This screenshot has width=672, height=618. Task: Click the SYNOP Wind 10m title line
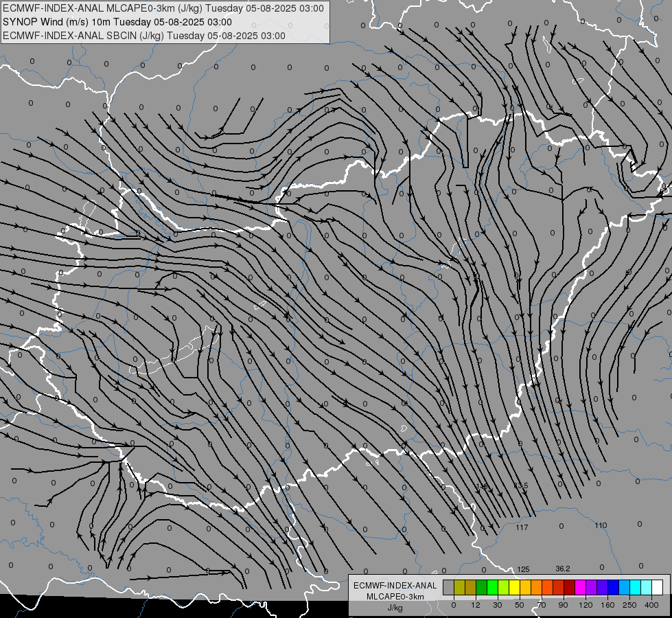(x=117, y=22)
